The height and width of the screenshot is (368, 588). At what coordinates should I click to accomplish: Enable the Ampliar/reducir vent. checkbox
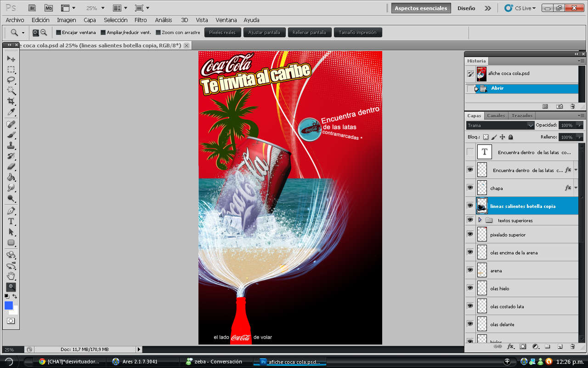(103, 33)
